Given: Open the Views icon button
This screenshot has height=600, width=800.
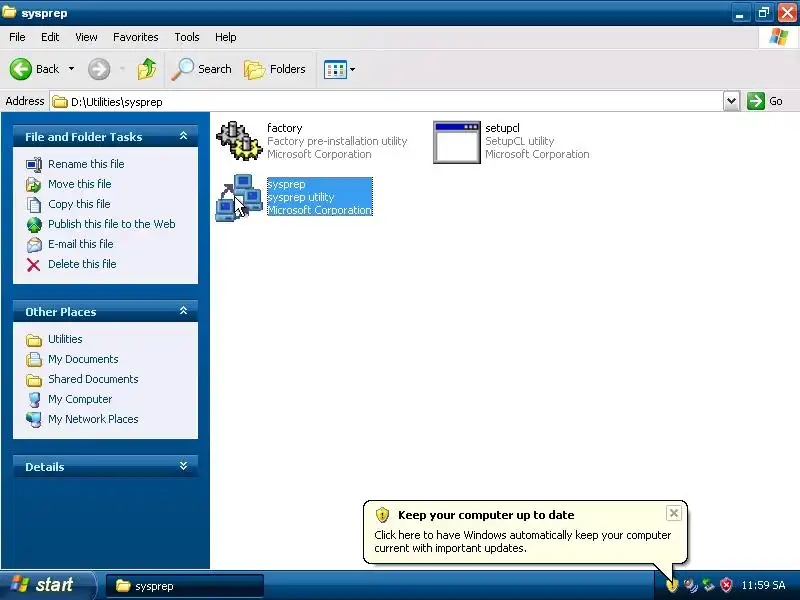Looking at the screenshot, I should pos(335,69).
